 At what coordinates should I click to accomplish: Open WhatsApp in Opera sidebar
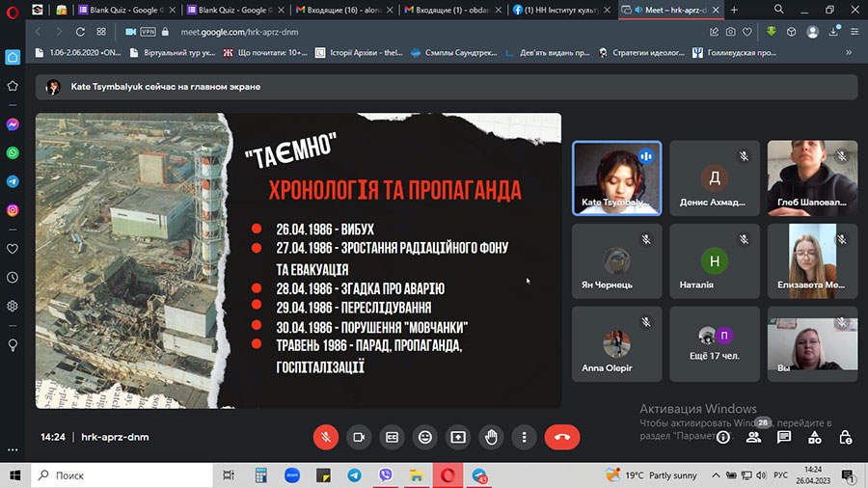click(13, 153)
